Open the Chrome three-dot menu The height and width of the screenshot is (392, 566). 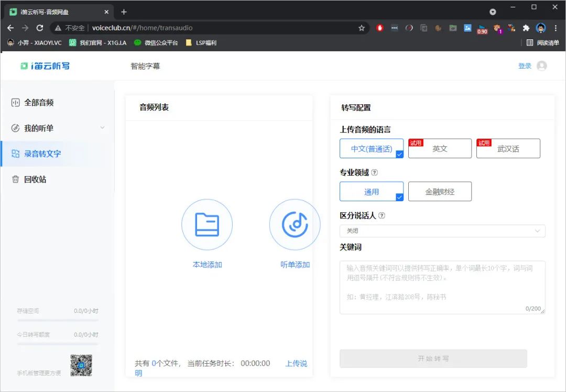click(x=556, y=28)
